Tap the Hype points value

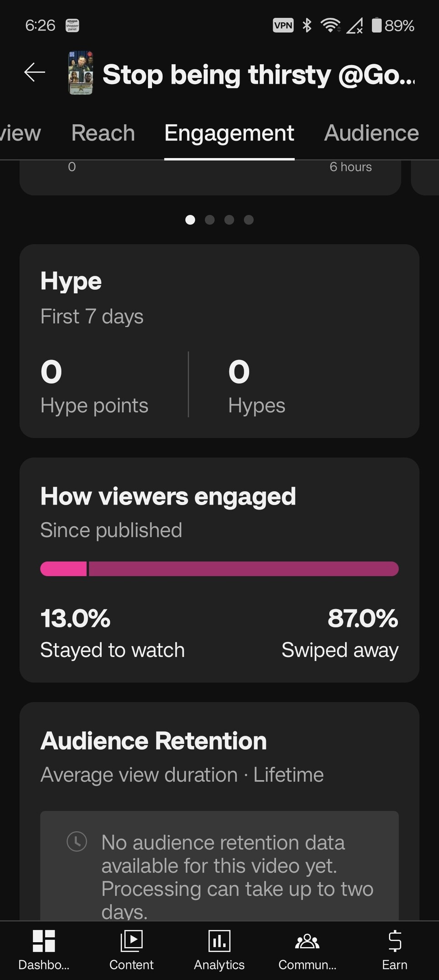coord(51,372)
